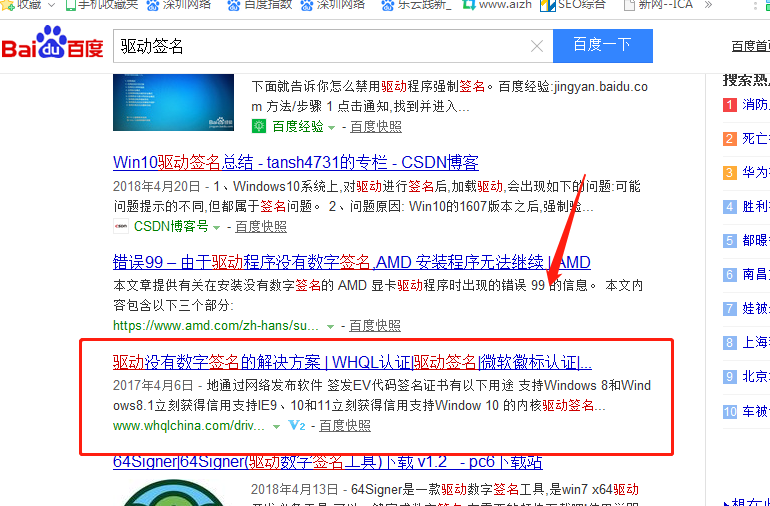The width and height of the screenshot is (770, 506).
Task: Click the 百度一下 search button
Action: coord(603,46)
